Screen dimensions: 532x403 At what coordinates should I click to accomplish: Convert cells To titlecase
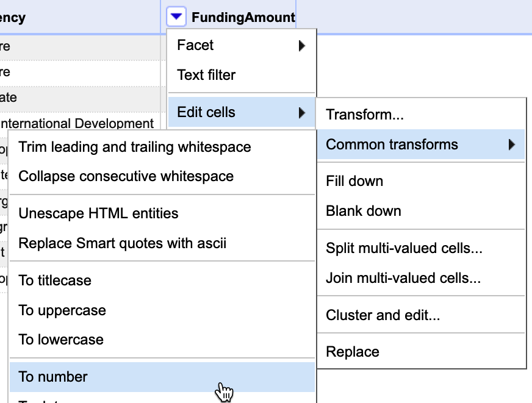[55, 280]
